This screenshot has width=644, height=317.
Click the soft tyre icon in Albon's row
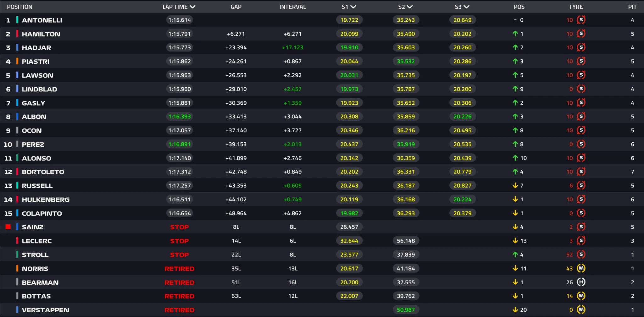point(581,117)
